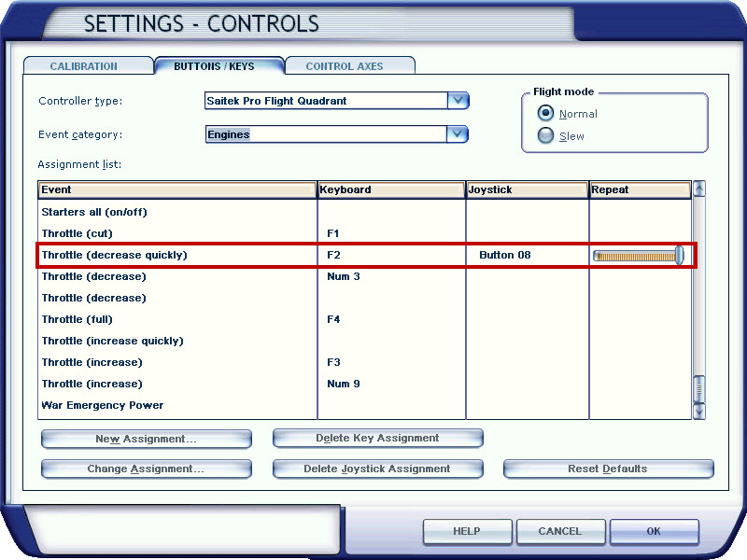This screenshot has width=747, height=560.
Task: Click the assignment list scroll down arrow
Action: [x=698, y=411]
